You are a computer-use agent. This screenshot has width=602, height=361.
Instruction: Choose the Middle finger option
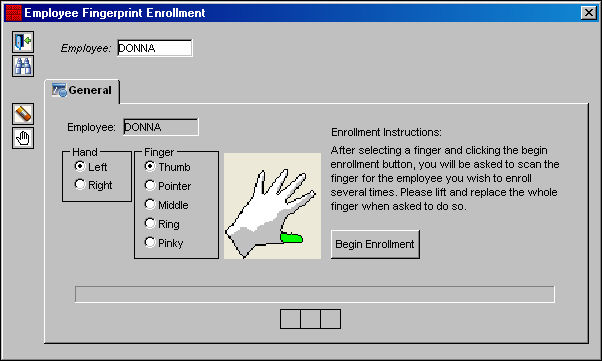click(x=150, y=204)
